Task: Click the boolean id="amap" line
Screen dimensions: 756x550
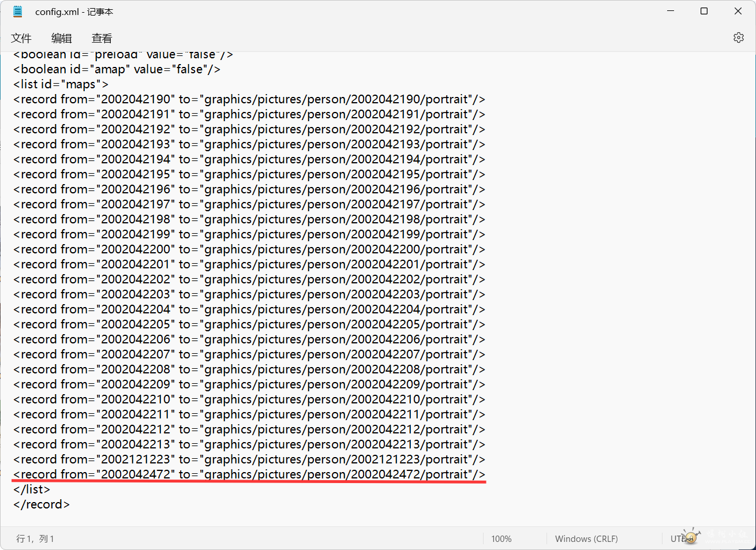Action: 117,69
